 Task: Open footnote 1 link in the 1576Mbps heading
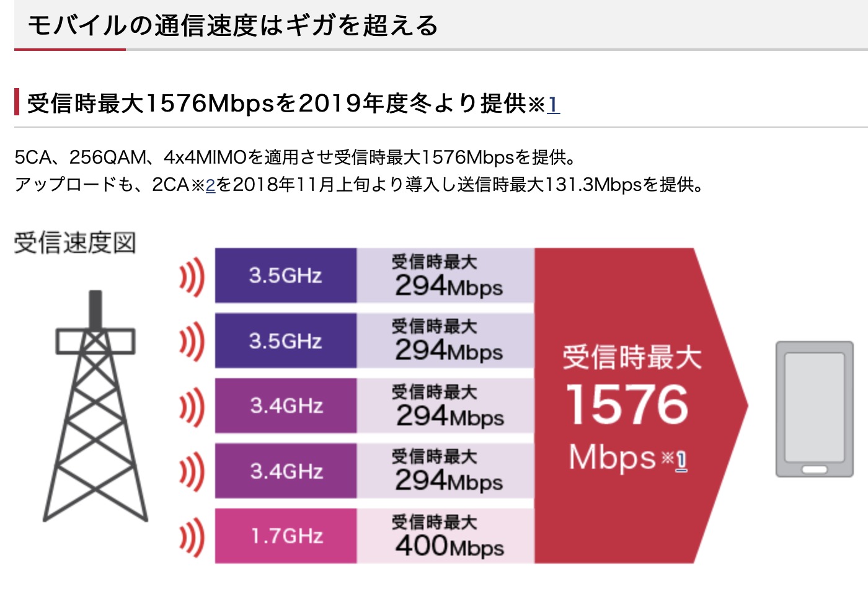pos(553,104)
